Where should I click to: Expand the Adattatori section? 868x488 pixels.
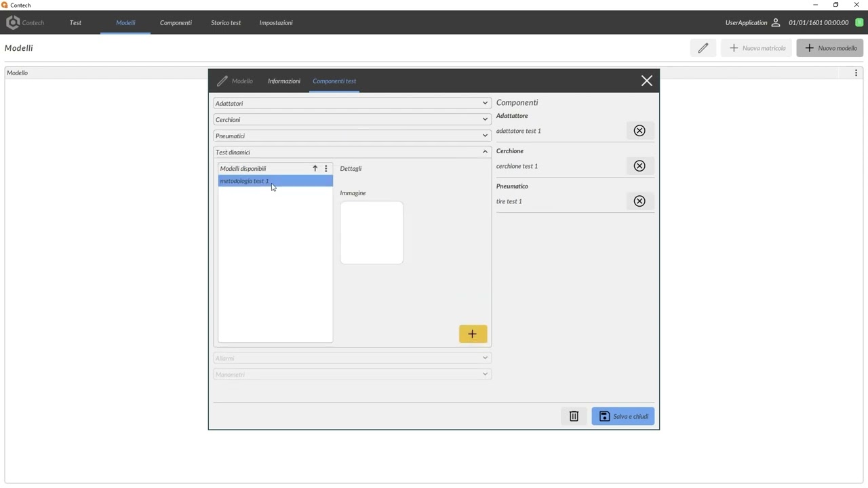352,103
